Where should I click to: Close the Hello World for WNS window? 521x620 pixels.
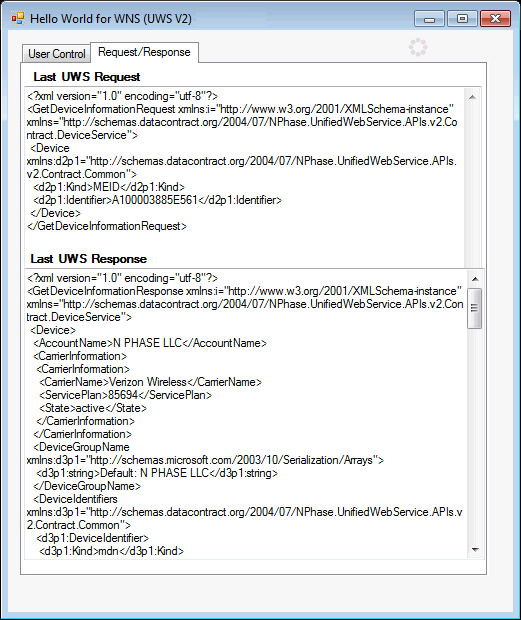click(x=495, y=19)
